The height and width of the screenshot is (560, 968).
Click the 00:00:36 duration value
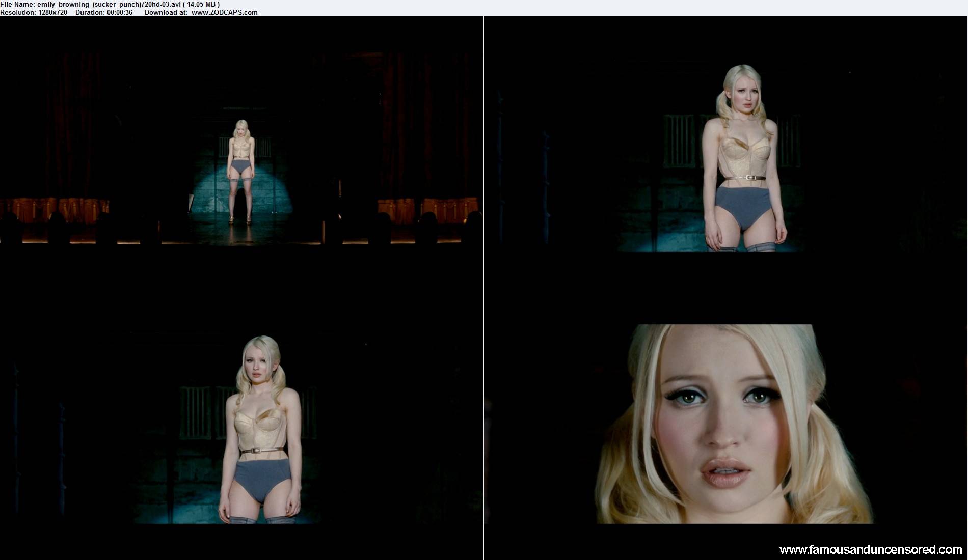pos(120,12)
